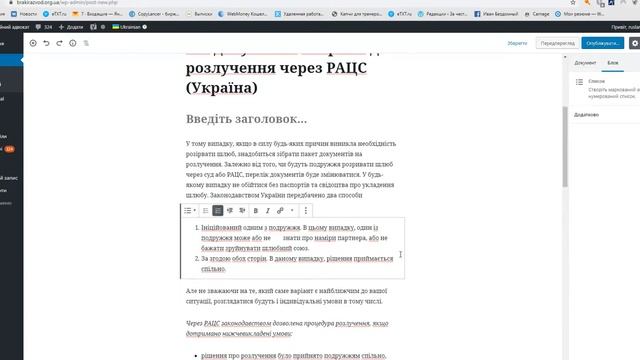Click italic paragraph starting 'Через РАЦС'
Image resolution: width=640 pixels, height=360 pixels.
pyautogui.click(x=287, y=328)
